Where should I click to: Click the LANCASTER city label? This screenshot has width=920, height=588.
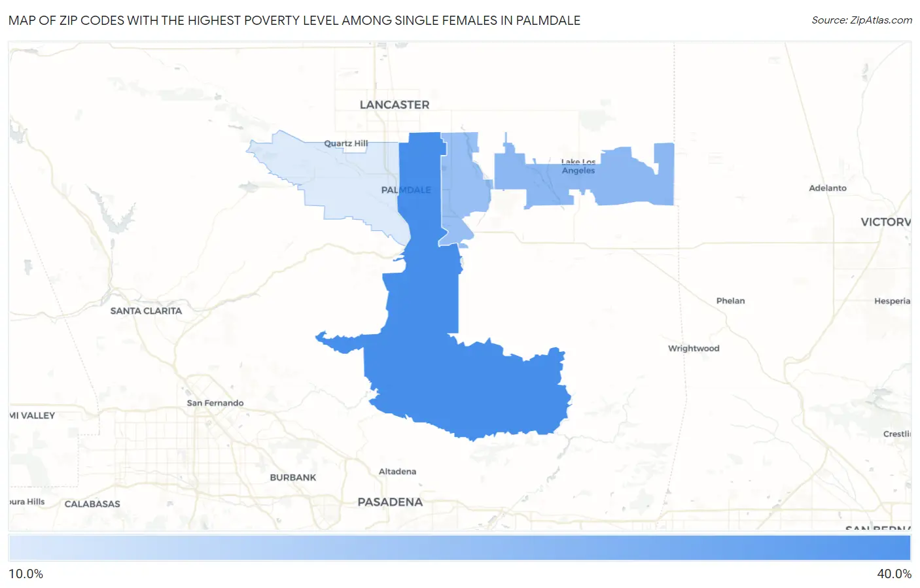[x=395, y=105]
